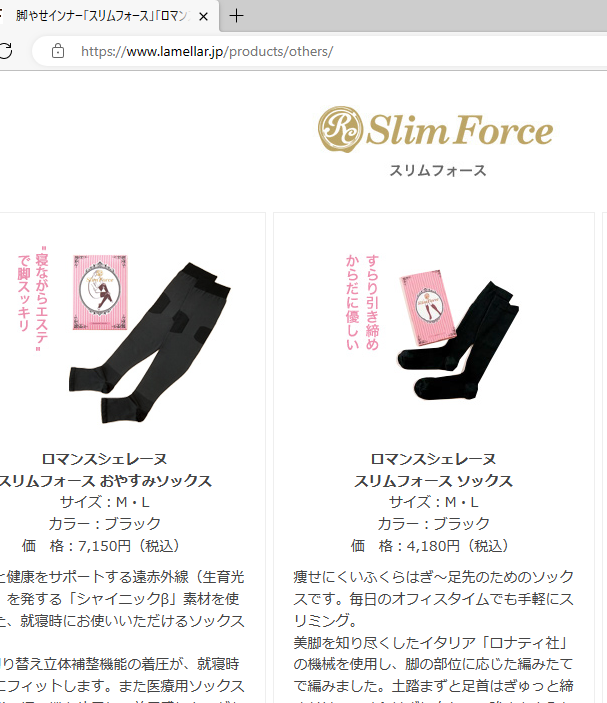Click the スリムフォース subtitle under the logo
This screenshot has width=607, height=703.
[x=438, y=171]
